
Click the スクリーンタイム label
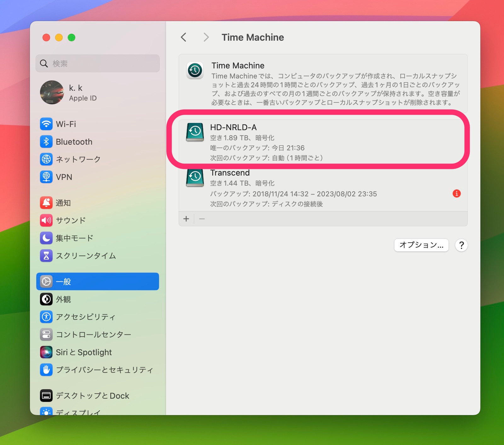[x=86, y=256]
